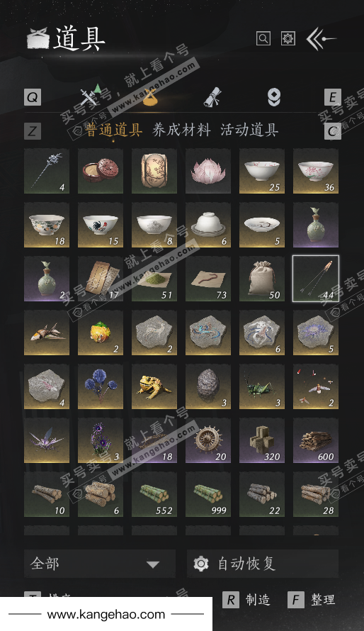The height and width of the screenshot is (631, 364).
Task: Switch to the 活动道具 tab
Action: tap(249, 130)
